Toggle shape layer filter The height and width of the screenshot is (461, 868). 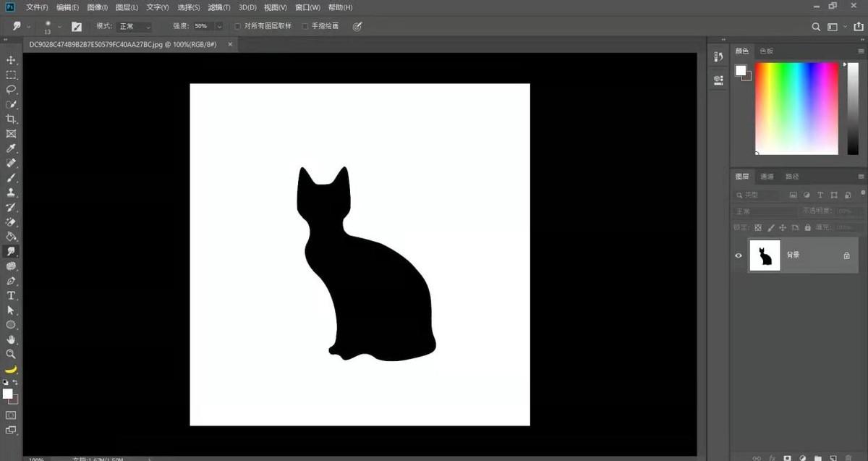(834, 195)
